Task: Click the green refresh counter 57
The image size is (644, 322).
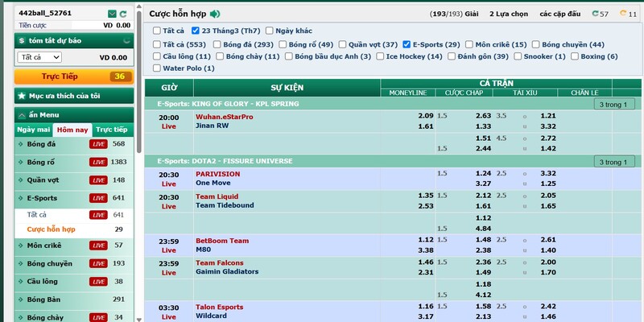Action: (x=600, y=14)
